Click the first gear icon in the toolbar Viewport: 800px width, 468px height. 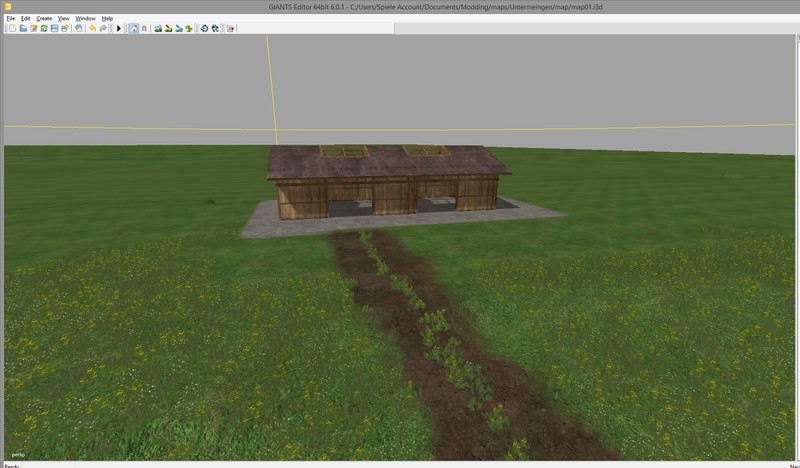point(204,28)
